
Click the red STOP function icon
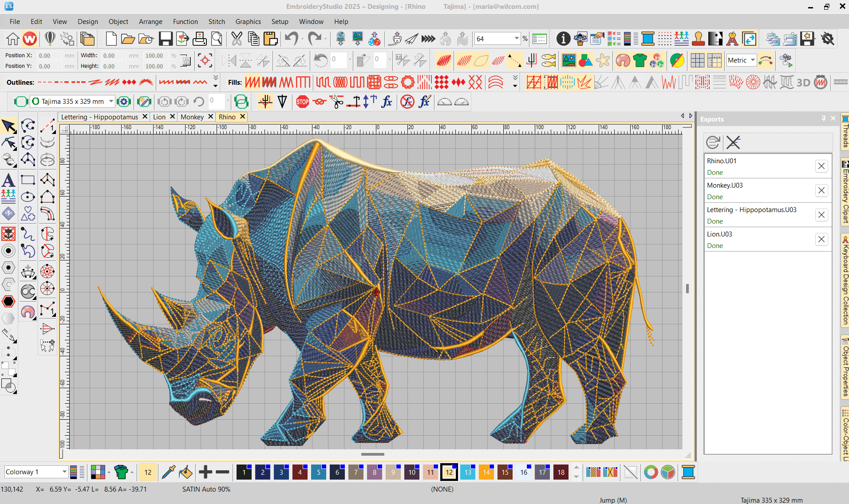(x=302, y=102)
